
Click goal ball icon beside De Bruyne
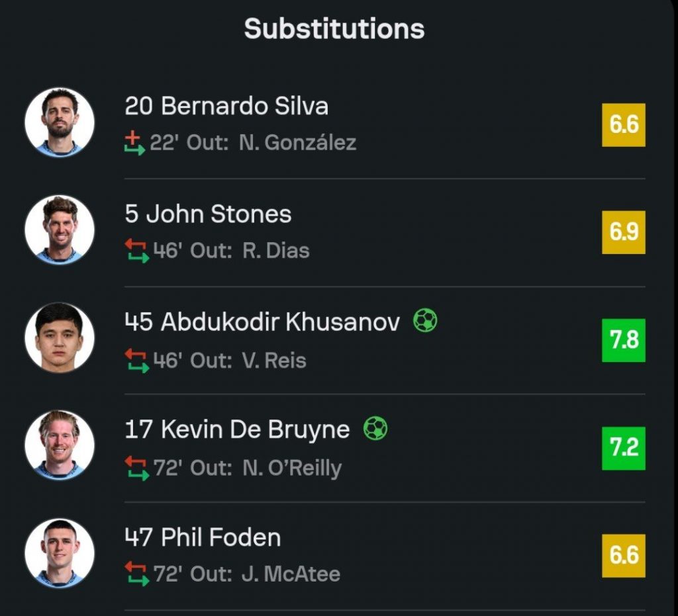coord(375,429)
